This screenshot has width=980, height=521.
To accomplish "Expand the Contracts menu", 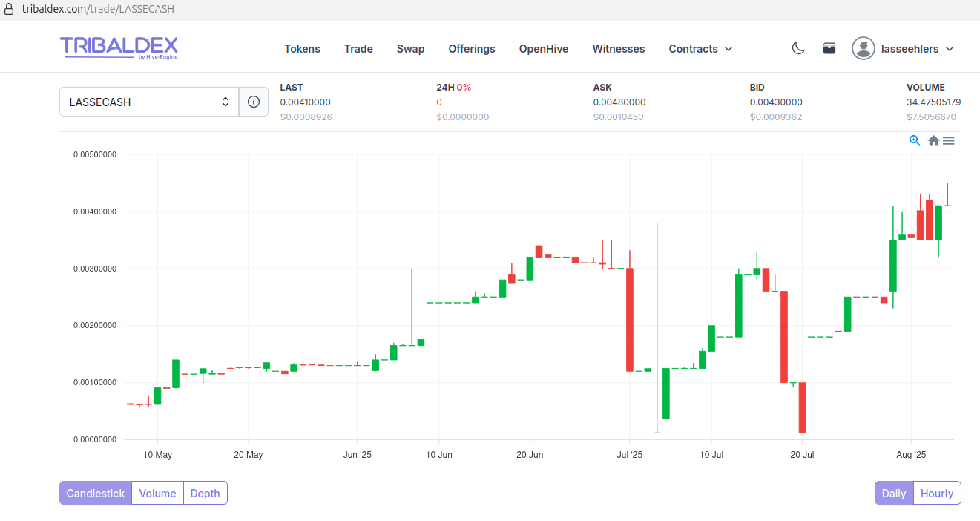I will [x=700, y=49].
